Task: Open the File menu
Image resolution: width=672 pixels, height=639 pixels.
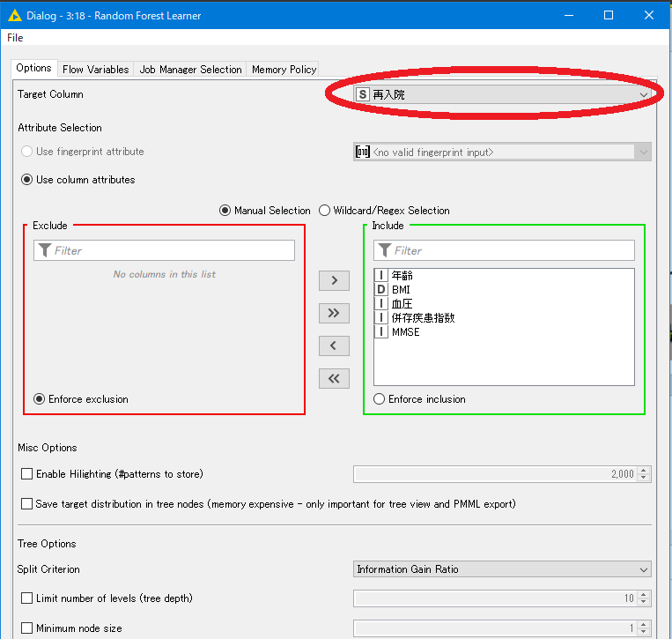Action: [15, 38]
